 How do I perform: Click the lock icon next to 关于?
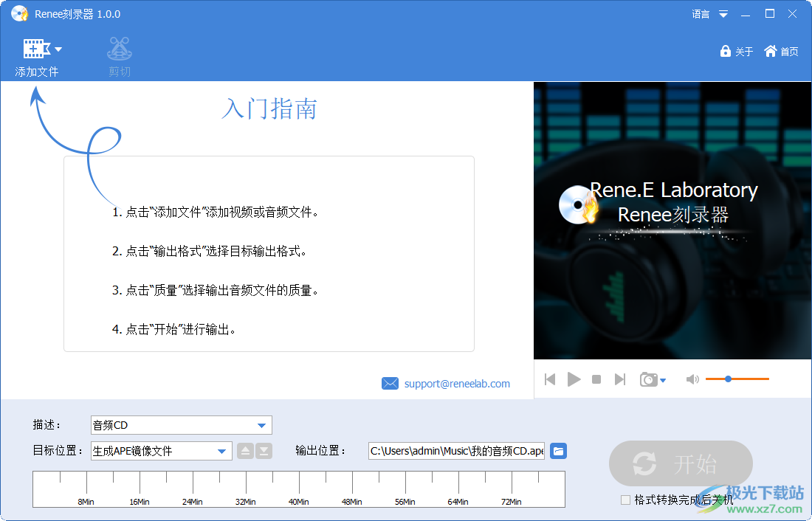727,51
